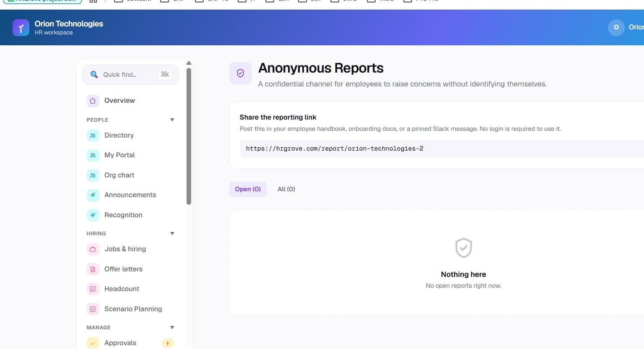Click the Headcount chart icon
This screenshot has height=349, width=644.
point(93,289)
